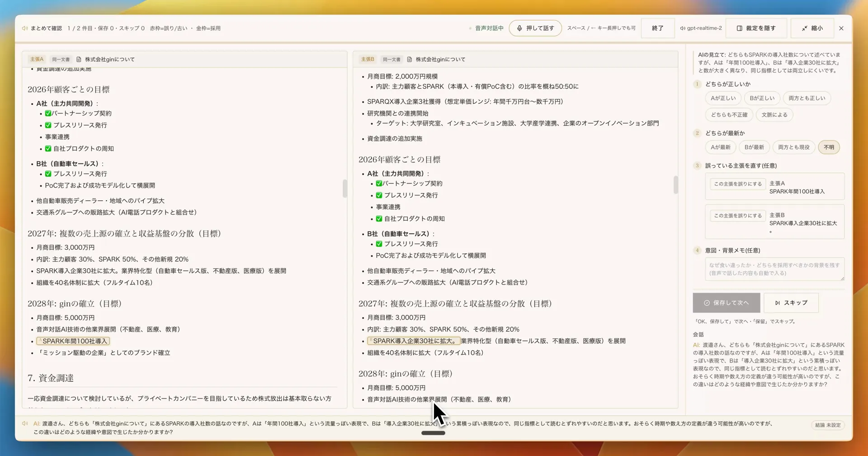Click the 縮小 shrink button

pyautogui.click(x=812, y=28)
